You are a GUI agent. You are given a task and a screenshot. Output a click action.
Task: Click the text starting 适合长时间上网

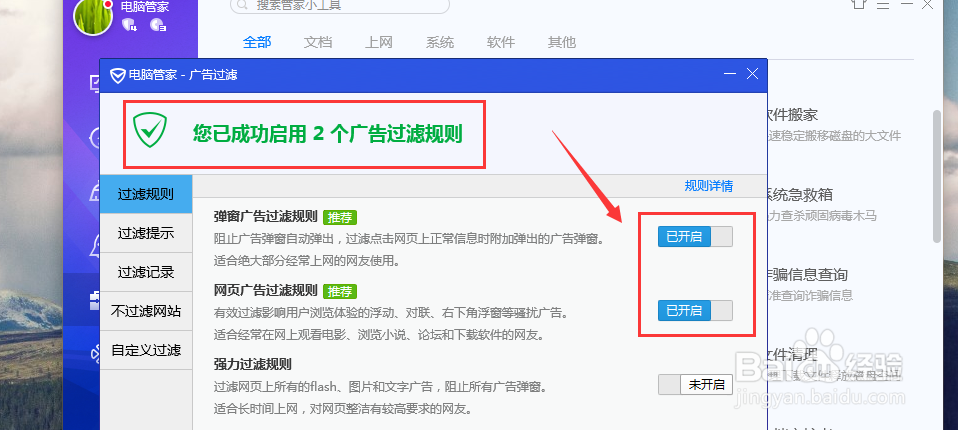point(343,408)
